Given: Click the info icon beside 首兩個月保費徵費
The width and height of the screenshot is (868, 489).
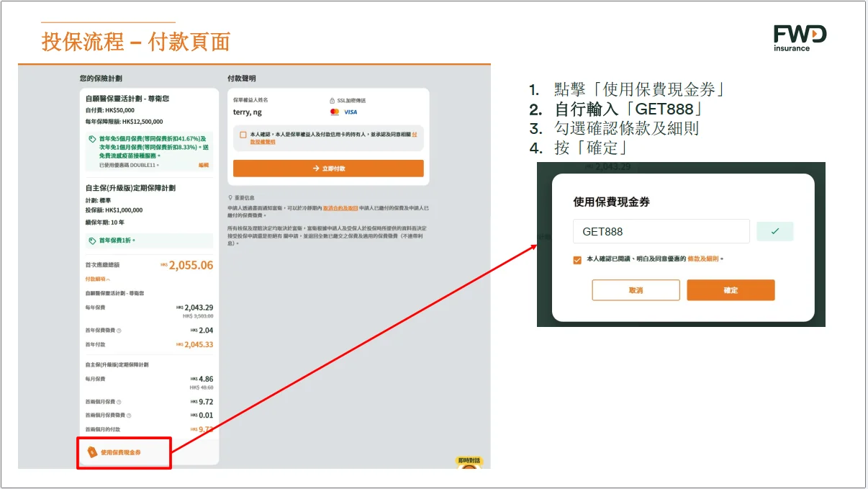Looking at the screenshot, I should (129, 416).
